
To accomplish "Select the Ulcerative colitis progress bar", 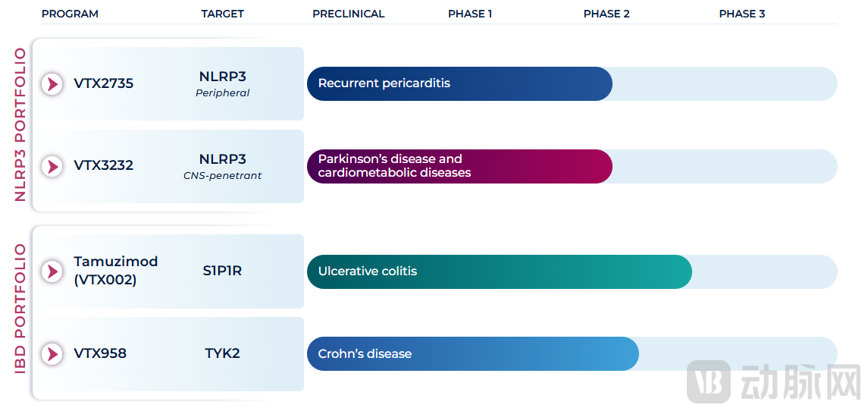I will coord(500,271).
